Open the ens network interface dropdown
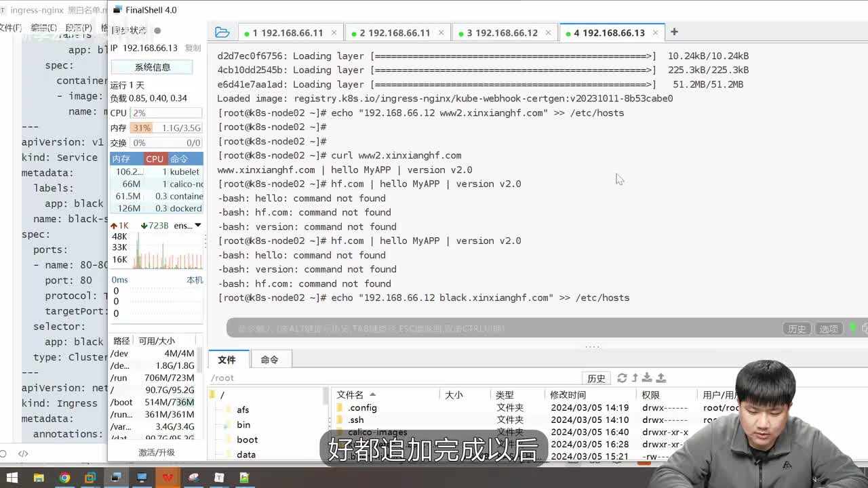Image resolution: width=868 pixels, height=488 pixels. [188, 226]
